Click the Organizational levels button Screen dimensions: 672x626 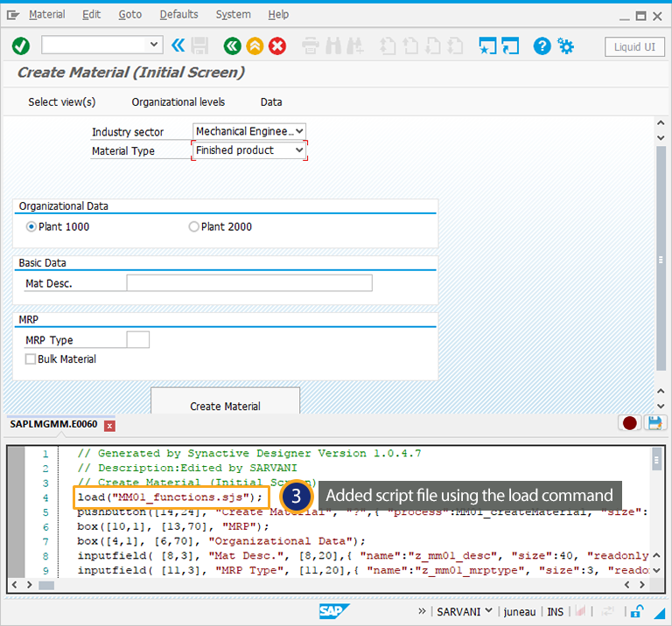tap(178, 102)
